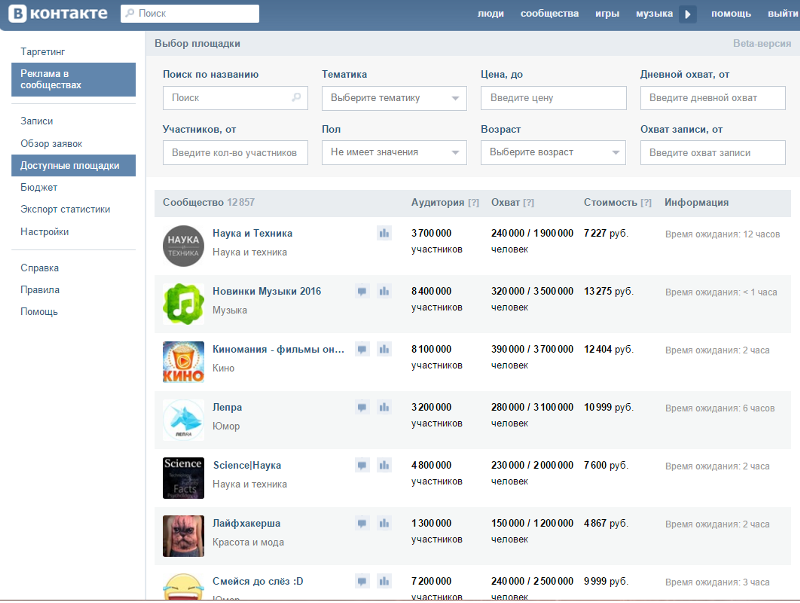Screen dimensions: 800x603
Task: Open the Наука и Техника community link
Action: click(x=253, y=233)
